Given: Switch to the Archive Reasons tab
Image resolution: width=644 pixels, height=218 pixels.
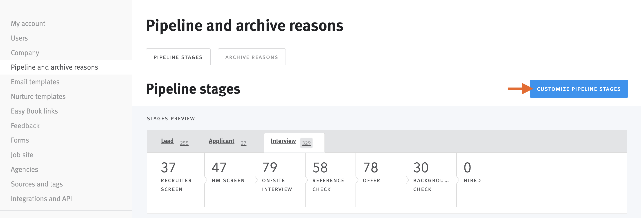Looking at the screenshot, I should tap(252, 57).
